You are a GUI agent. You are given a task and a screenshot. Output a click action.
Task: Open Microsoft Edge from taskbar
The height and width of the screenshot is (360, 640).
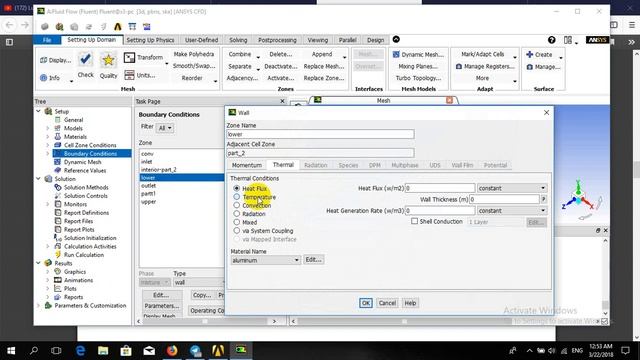[80, 350]
